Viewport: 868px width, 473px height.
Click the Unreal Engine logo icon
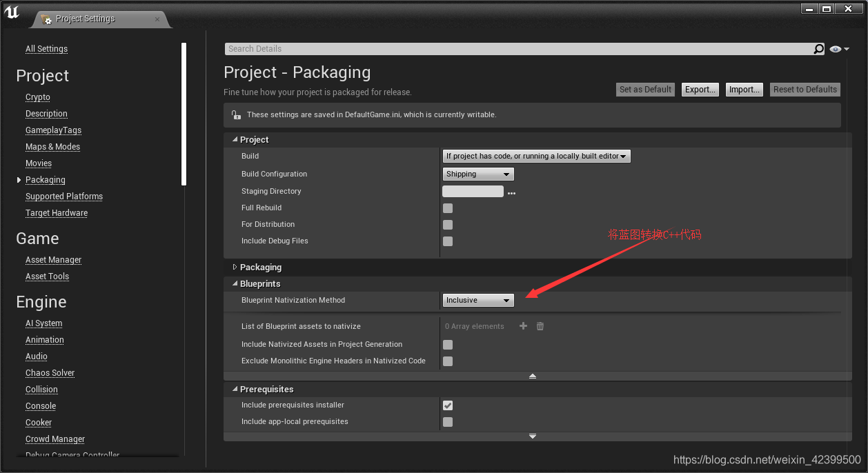(x=12, y=12)
